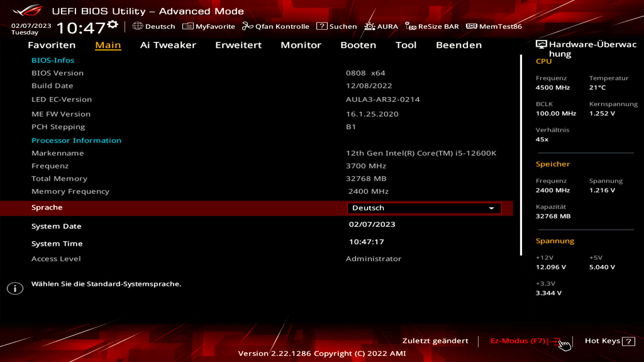This screenshot has width=644, height=362.
Task: Toggle ReSize BAR icon
Action: pyautogui.click(x=411, y=26)
